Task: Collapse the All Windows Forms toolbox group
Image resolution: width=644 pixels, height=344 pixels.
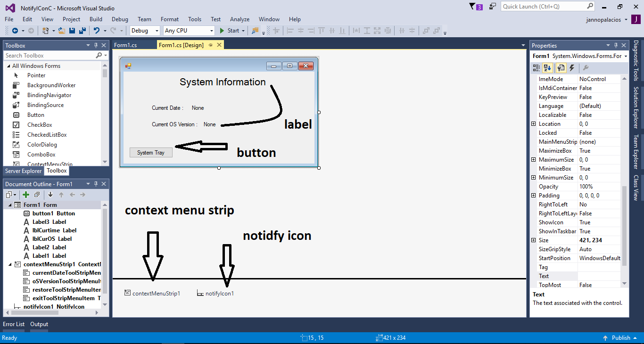Action: [x=8, y=66]
